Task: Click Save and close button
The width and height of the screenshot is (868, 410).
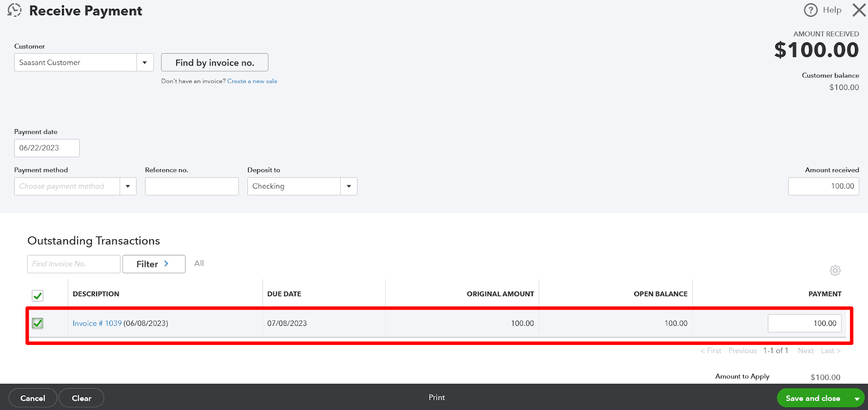Action: [x=813, y=398]
